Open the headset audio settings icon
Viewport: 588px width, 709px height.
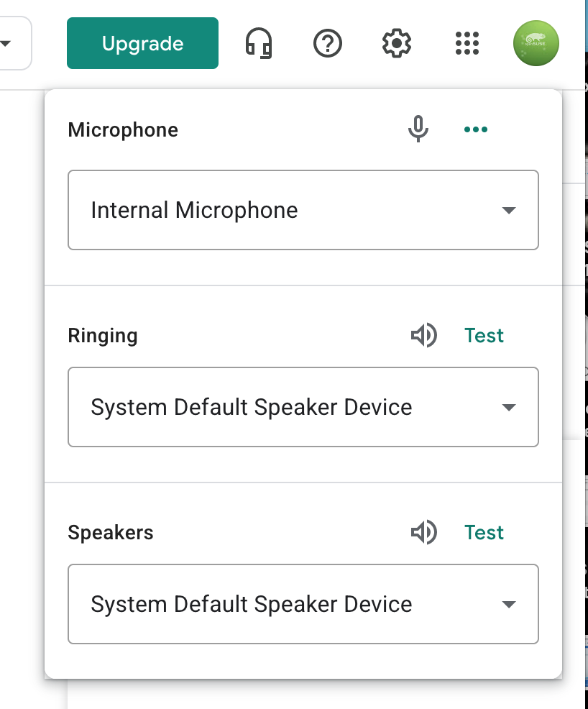point(259,44)
